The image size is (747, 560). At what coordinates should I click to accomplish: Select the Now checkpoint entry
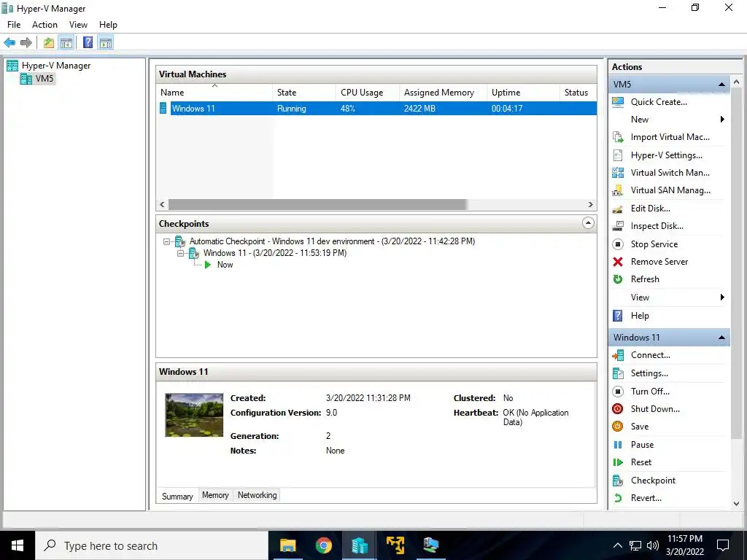225,265
